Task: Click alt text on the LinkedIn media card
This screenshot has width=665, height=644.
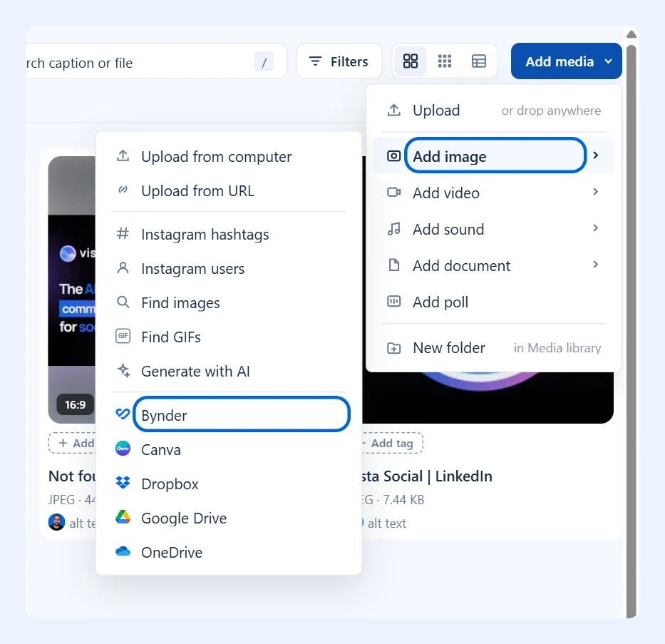Action: pos(387,523)
